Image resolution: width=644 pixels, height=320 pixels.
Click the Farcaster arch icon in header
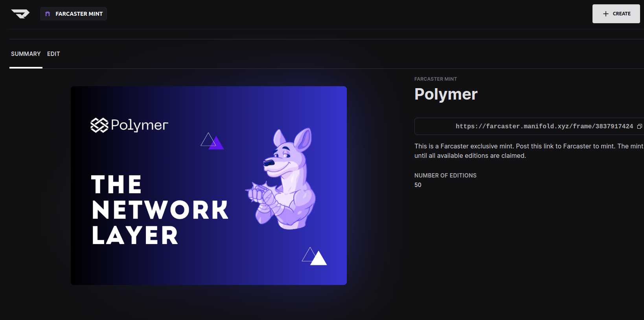click(x=48, y=14)
